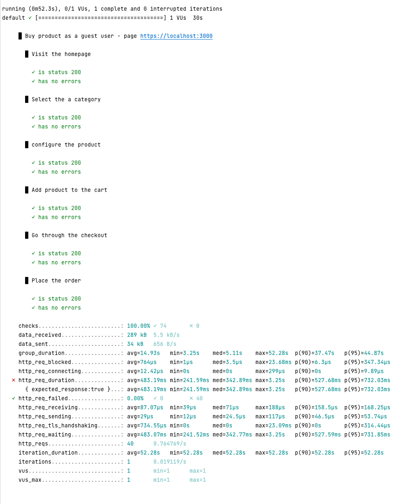420x504 pixels.
Task: Select "has no errors" under Visit the homepage
Action: click(59, 81)
